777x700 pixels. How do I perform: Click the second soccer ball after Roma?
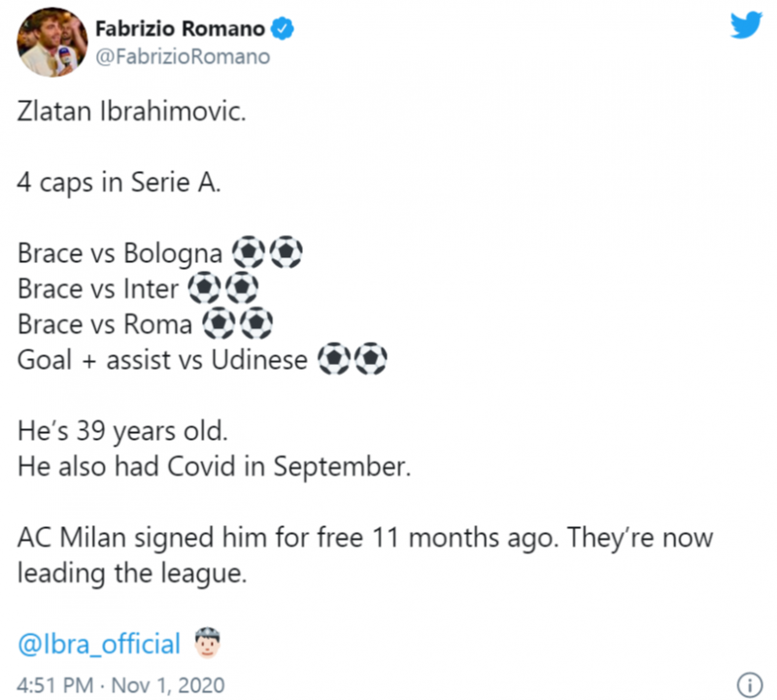tap(253, 324)
